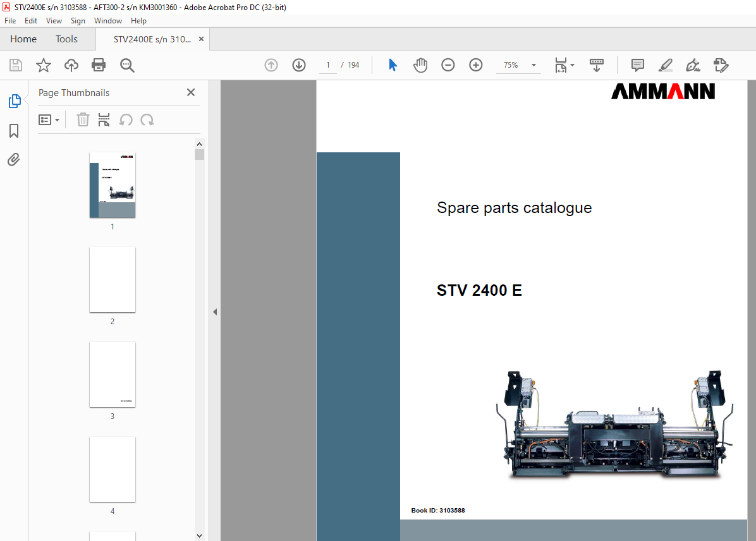756x541 pixels.
Task: Collapse the navigation pane with the arrow
Action: (215, 312)
